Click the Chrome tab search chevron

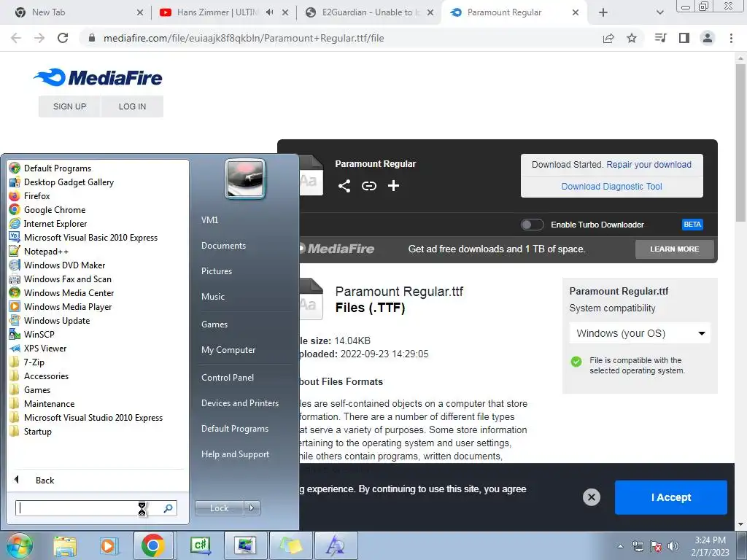coord(659,12)
